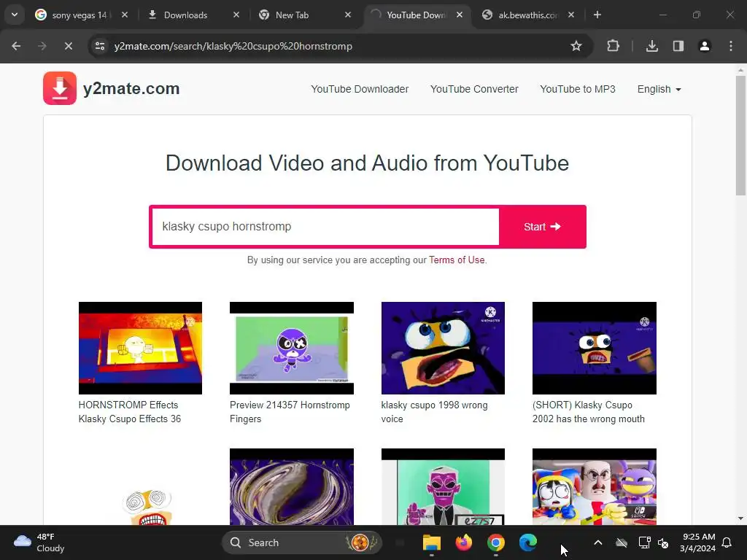Open Microsoft Edge from the taskbar
Screen dimensions: 747x560
528,542
